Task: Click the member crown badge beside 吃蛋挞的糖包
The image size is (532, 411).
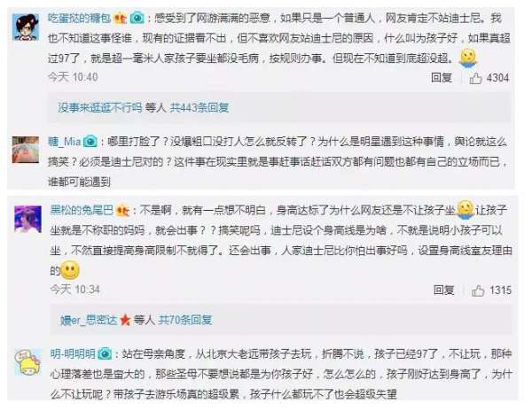Action: (x=121, y=18)
